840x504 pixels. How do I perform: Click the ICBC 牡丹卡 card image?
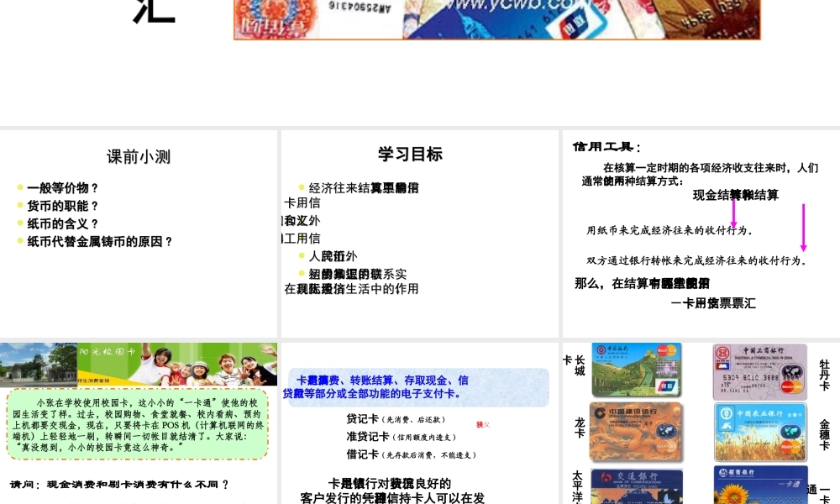pyautogui.click(x=759, y=372)
